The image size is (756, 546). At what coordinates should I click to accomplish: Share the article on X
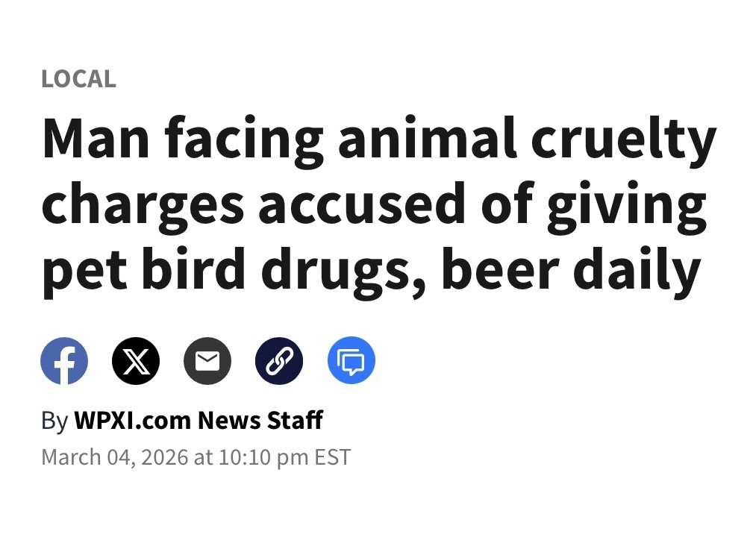pos(136,361)
